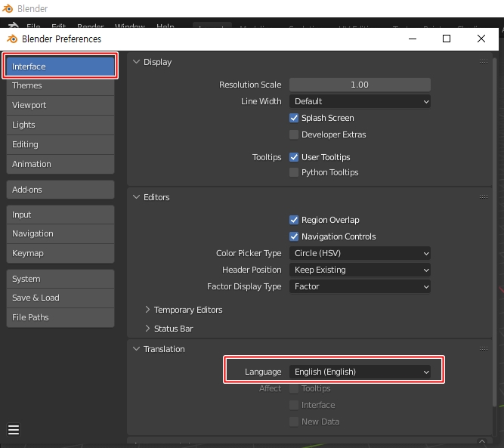Image resolution: width=504 pixels, height=448 pixels.
Task: Toggle the Navigation Controls checkbox
Action: pos(294,236)
